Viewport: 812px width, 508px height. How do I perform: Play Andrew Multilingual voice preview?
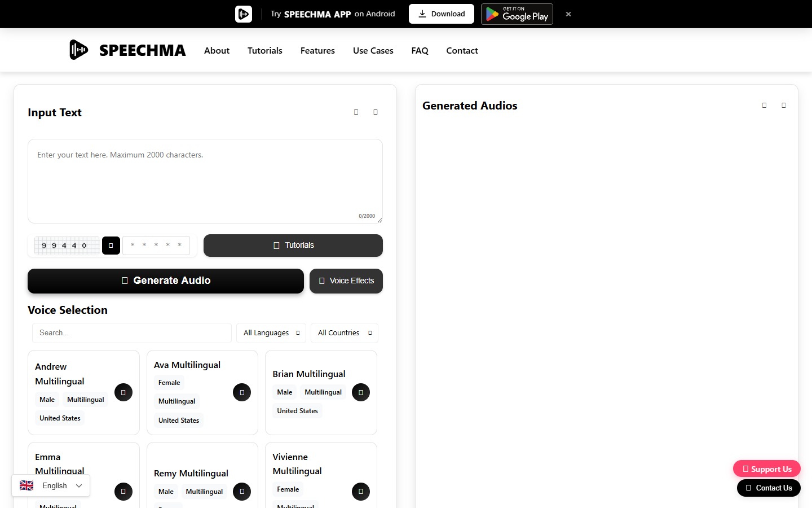123,392
